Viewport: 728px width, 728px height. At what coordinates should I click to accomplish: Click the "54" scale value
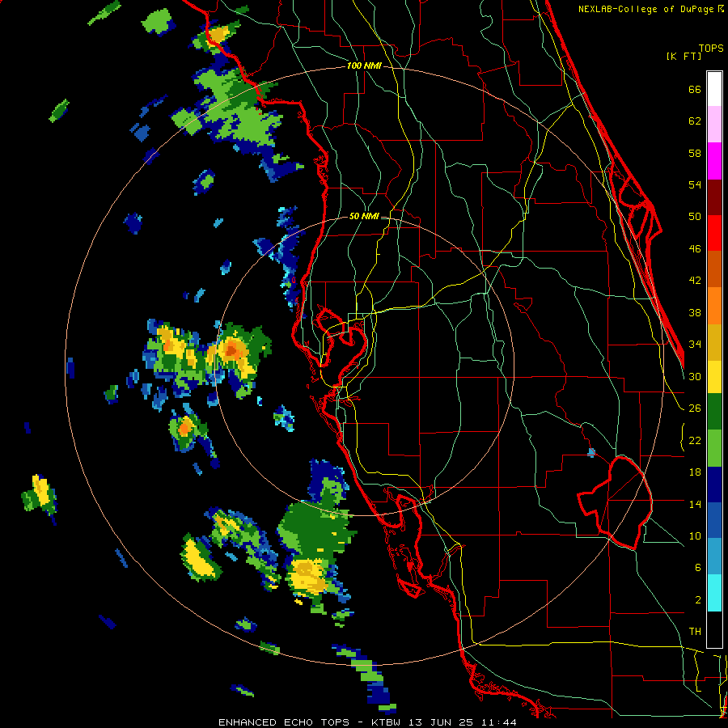coord(695,184)
